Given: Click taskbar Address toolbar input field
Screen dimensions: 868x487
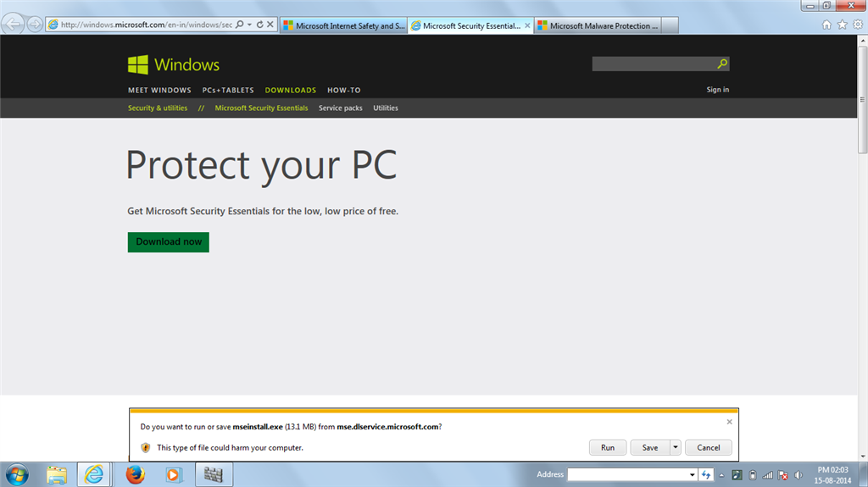Looking at the screenshot, I should tap(628, 474).
